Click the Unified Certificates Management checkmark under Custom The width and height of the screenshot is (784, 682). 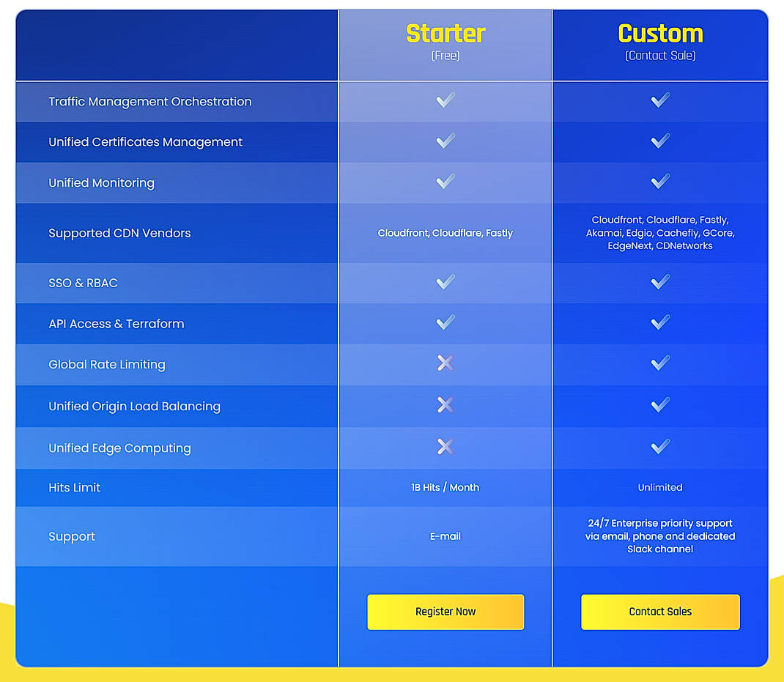coord(659,141)
